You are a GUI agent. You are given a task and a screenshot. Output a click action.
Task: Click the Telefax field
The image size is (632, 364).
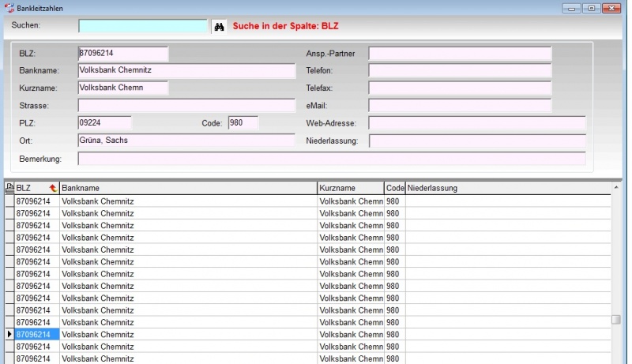tap(460, 88)
